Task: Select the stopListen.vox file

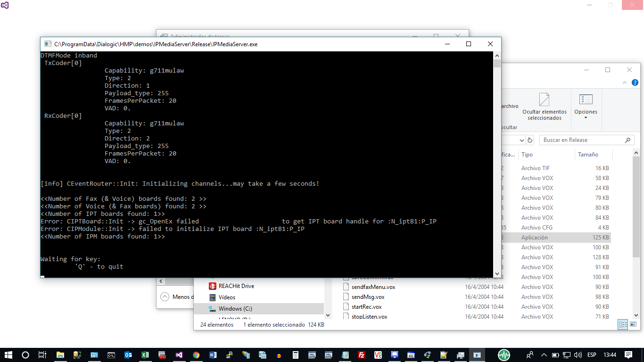Action: [x=369, y=317]
